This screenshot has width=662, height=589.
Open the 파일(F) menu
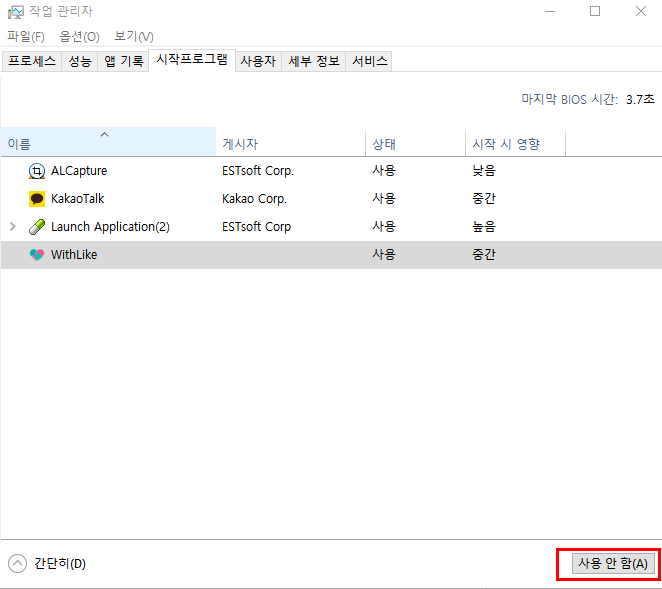[x=26, y=36]
